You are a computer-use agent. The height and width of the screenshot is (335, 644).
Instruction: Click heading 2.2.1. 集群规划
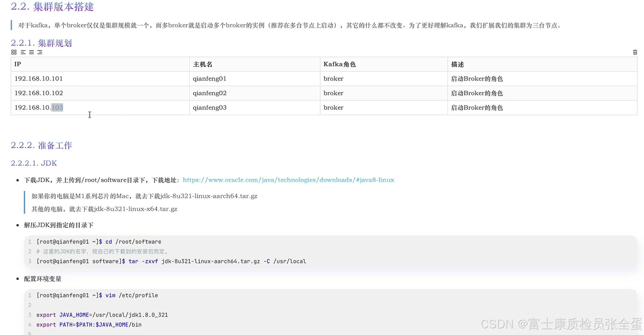pyautogui.click(x=41, y=43)
